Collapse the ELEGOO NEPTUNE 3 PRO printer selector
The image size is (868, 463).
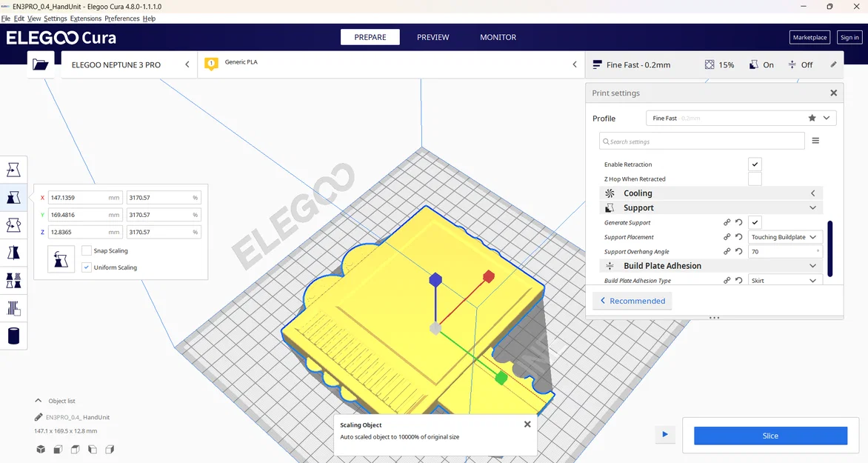[x=187, y=64]
